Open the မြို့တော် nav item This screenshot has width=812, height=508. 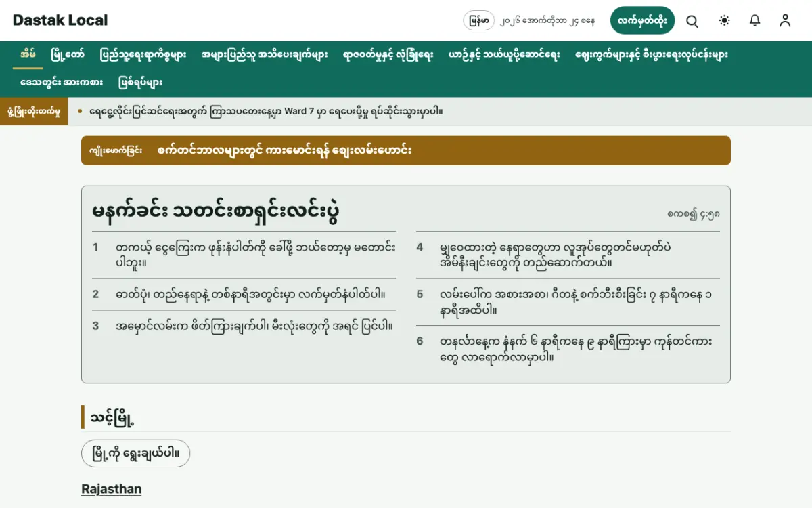(68, 55)
